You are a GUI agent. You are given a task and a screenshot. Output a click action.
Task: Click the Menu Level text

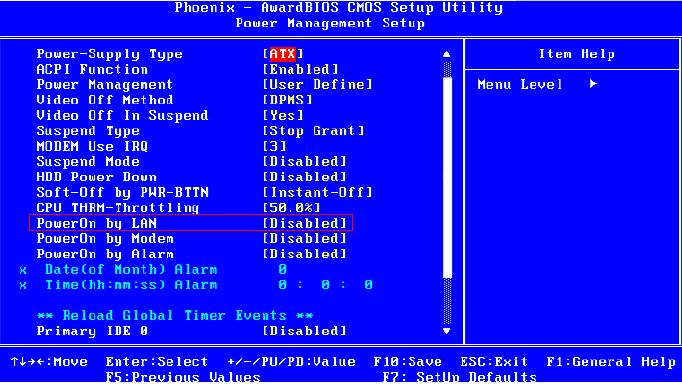click(x=520, y=84)
